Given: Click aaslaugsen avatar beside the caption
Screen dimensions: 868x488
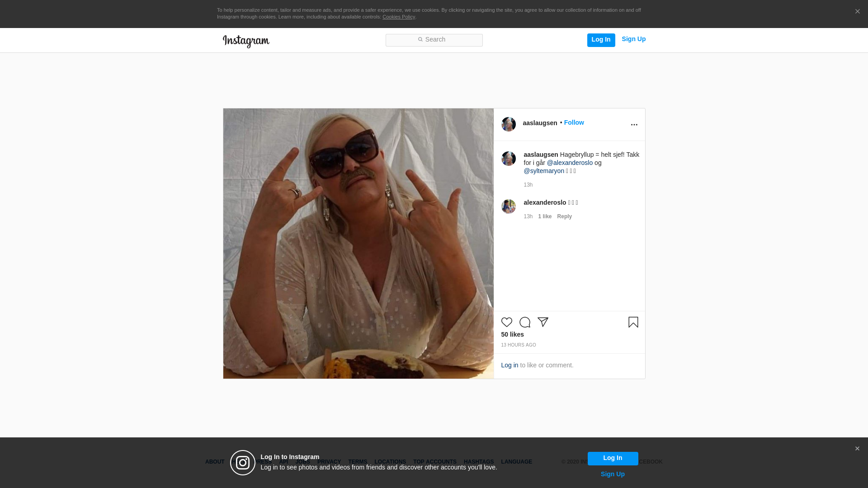Looking at the screenshot, I should coord(509,159).
